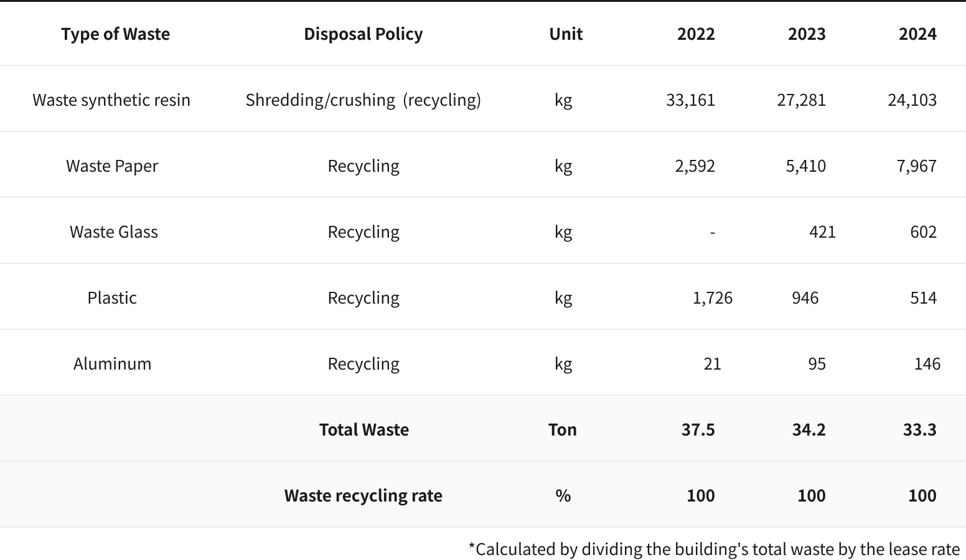The width and height of the screenshot is (966, 560).
Task: Click the 2022 column header
Action: coord(696,34)
